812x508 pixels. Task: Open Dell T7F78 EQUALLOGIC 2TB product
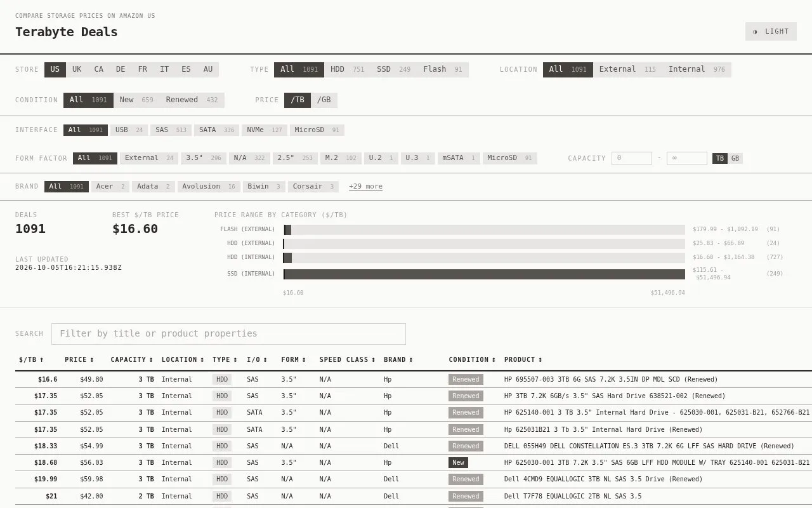coord(573,497)
